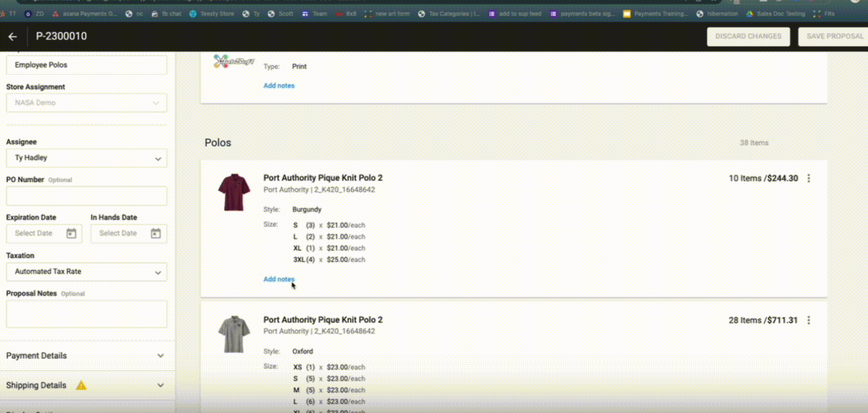Open the In Hands Date calendar picker
The height and width of the screenshot is (413, 868).
coord(156,233)
